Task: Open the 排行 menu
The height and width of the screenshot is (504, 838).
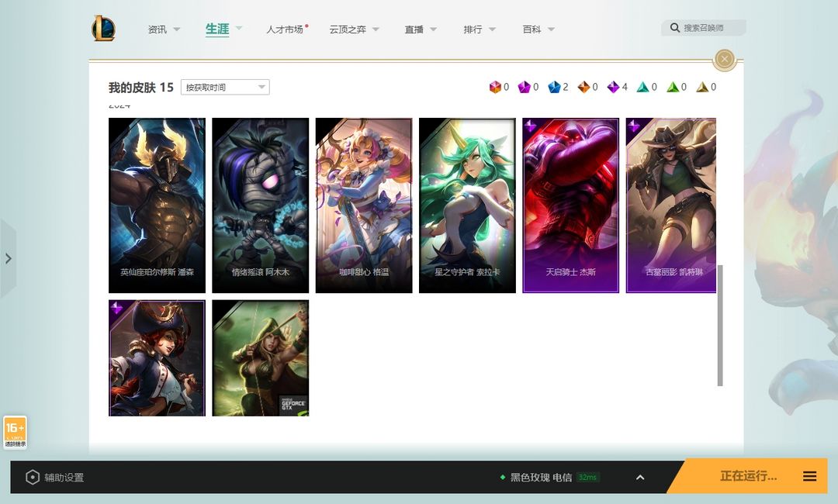Action: pyautogui.click(x=473, y=29)
